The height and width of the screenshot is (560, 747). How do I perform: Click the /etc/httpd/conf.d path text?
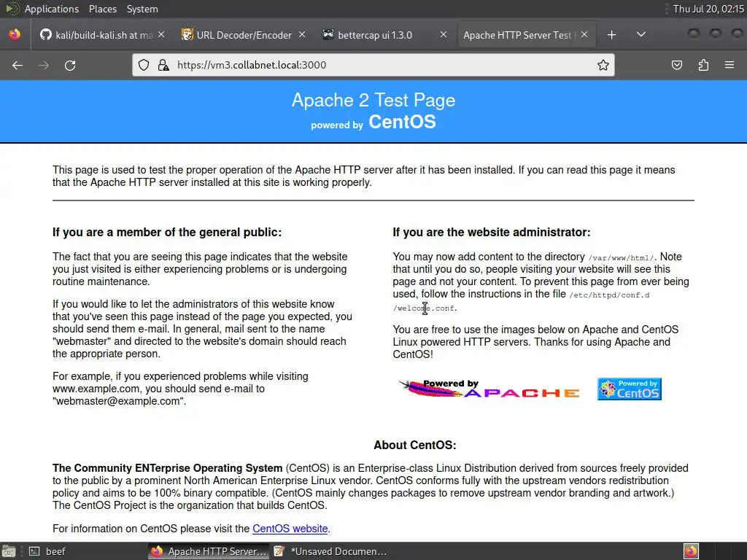[609, 295]
